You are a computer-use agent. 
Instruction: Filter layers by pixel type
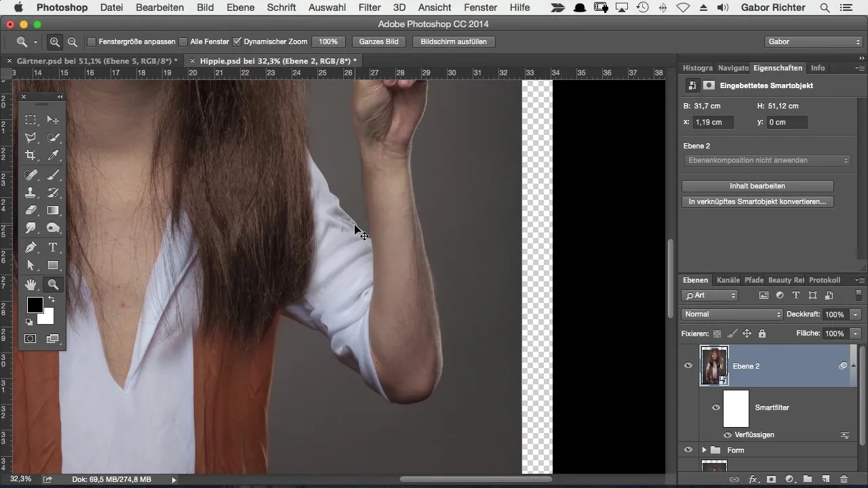pos(764,296)
